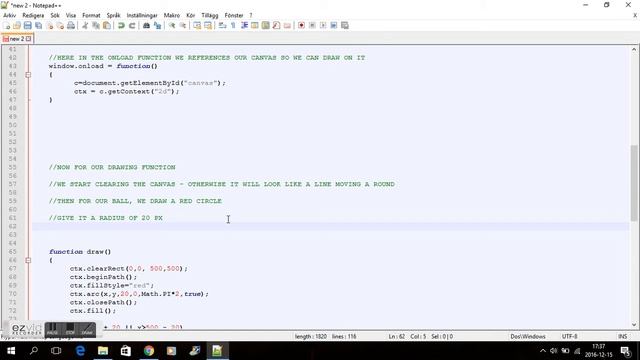
Task: Open the Visa menu
Action: pyautogui.click(x=71, y=15)
